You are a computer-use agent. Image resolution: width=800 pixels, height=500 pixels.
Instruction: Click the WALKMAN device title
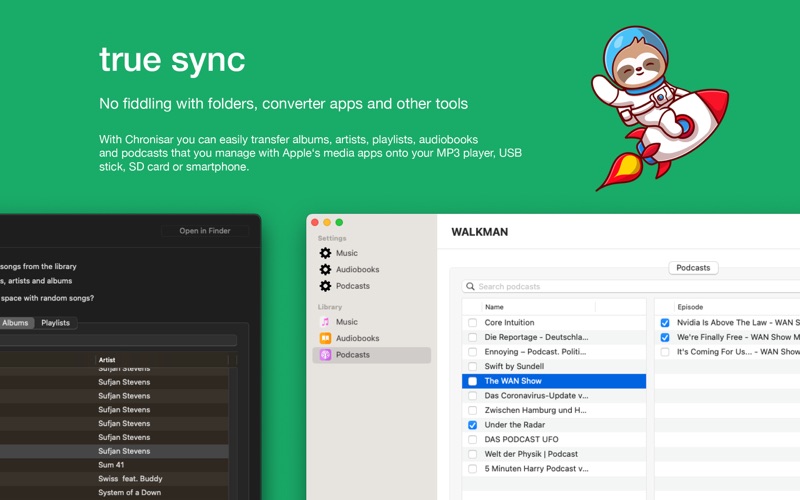(480, 232)
